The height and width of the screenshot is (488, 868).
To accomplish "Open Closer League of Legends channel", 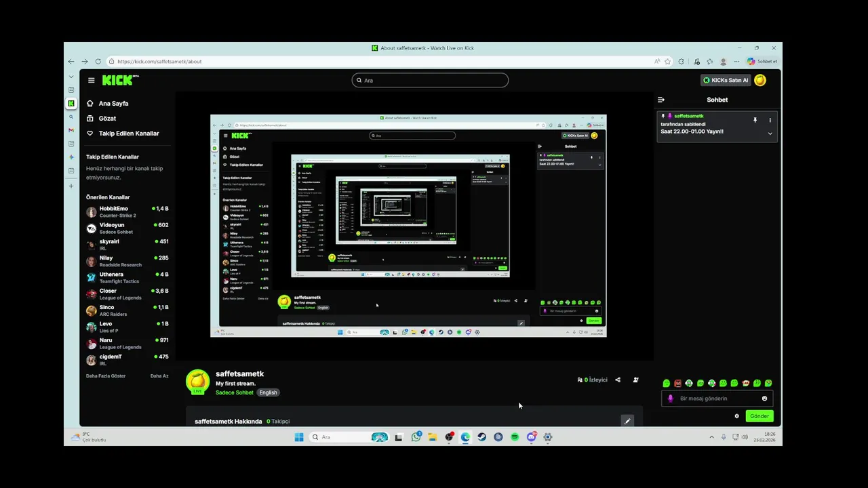I will coord(127,294).
